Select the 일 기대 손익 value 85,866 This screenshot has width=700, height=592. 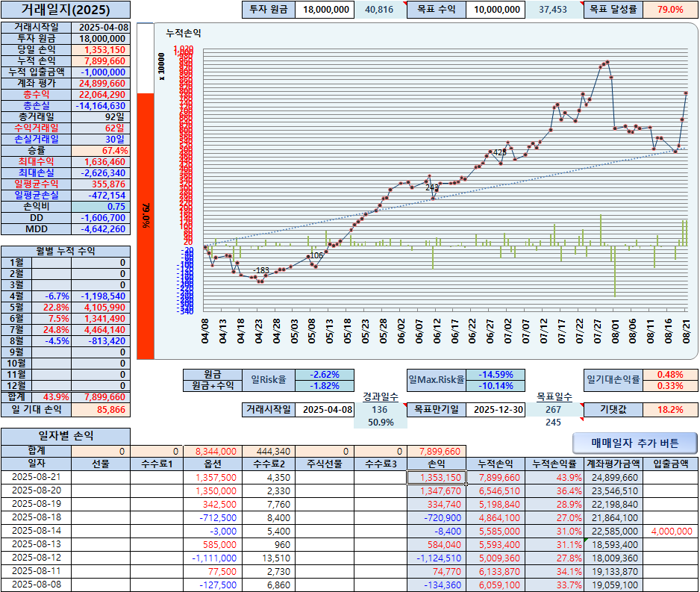pos(101,409)
